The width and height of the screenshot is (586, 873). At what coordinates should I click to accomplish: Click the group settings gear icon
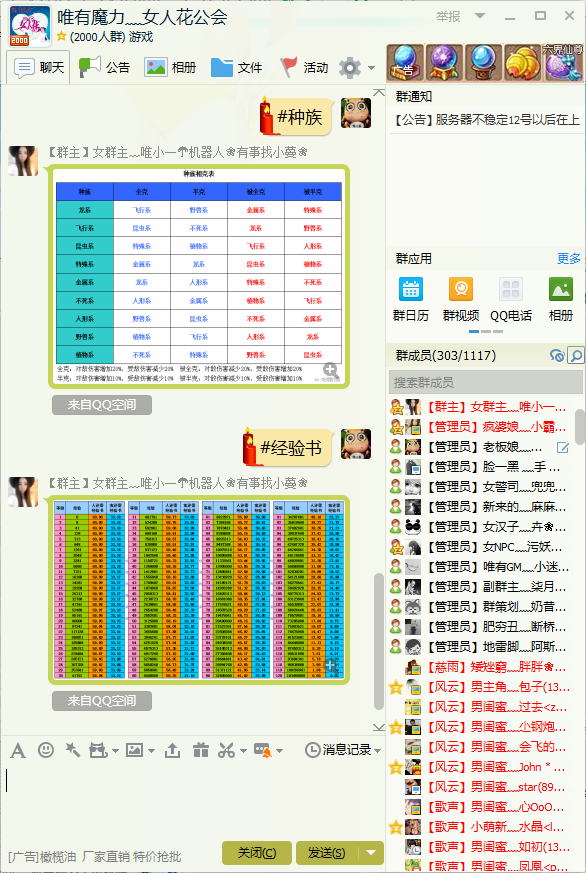(350, 68)
